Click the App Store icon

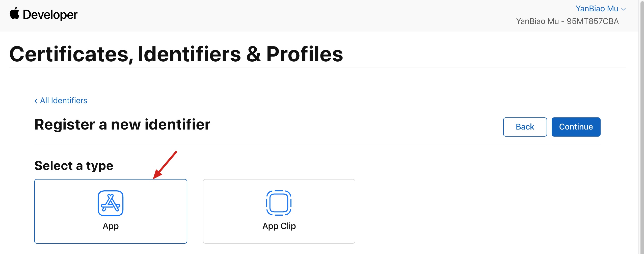111,203
